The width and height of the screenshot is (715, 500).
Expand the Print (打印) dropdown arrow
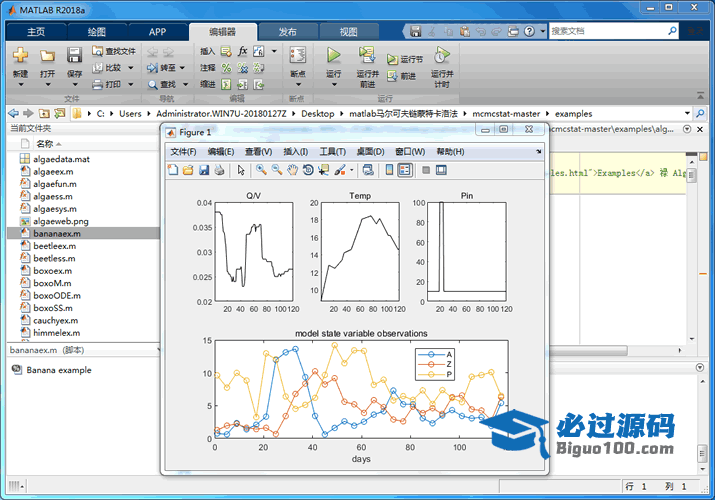pyautogui.click(x=131, y=84)
